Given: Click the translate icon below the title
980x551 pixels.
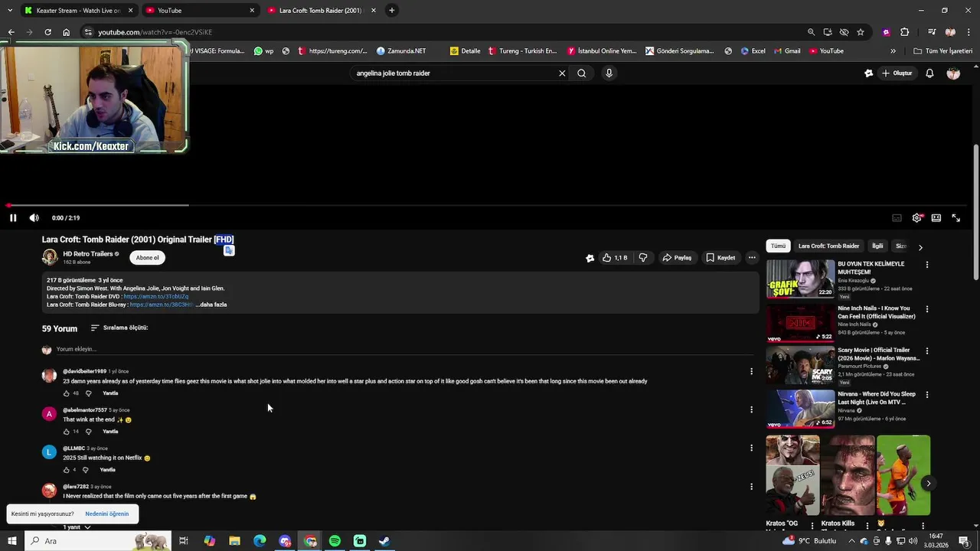Looking at the screenshot, I should [x=228, y=250].
